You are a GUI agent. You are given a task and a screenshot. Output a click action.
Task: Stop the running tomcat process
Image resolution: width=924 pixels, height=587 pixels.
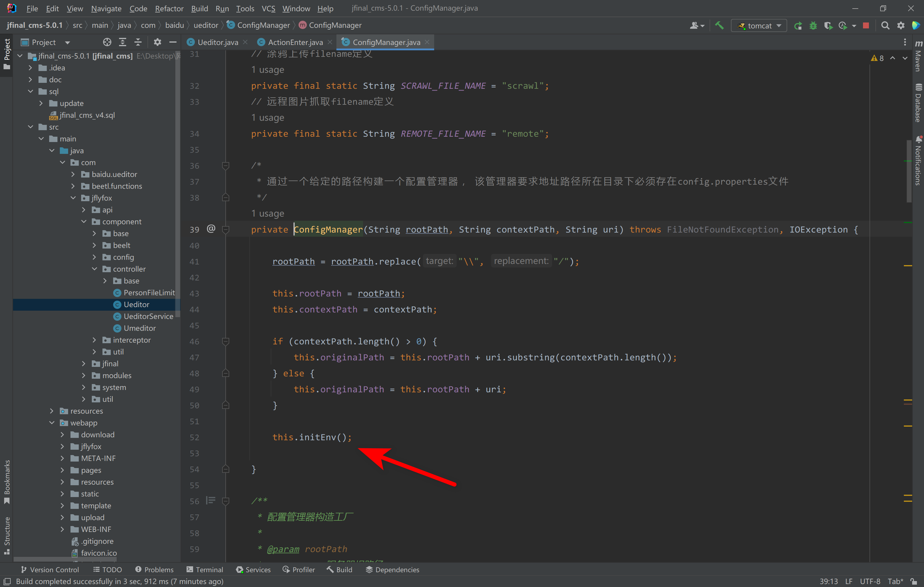(x=866, y=26)
